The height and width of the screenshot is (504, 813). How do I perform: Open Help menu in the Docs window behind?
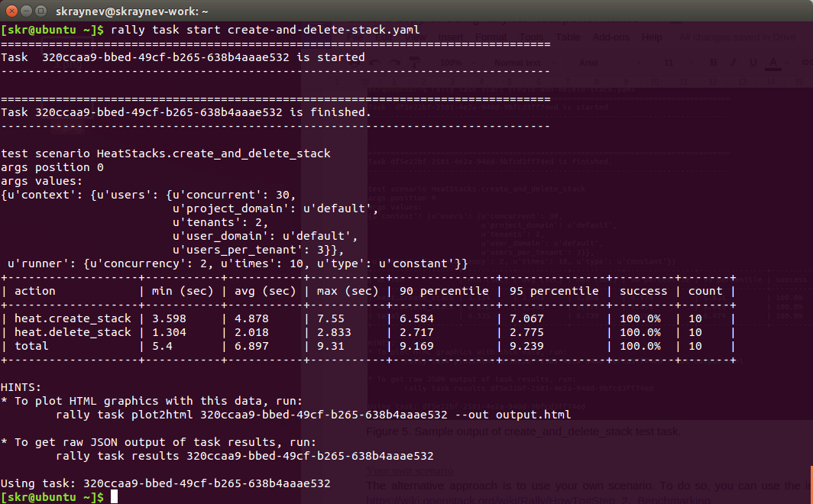652,37
